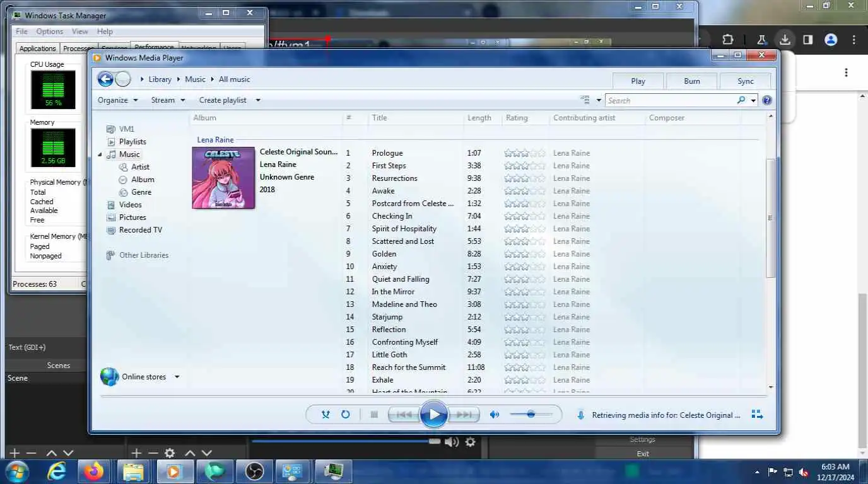Viewport: 868px width, 484px height.
Task: Open OBS Studio from the taskbar
Action: pos(254,471)
